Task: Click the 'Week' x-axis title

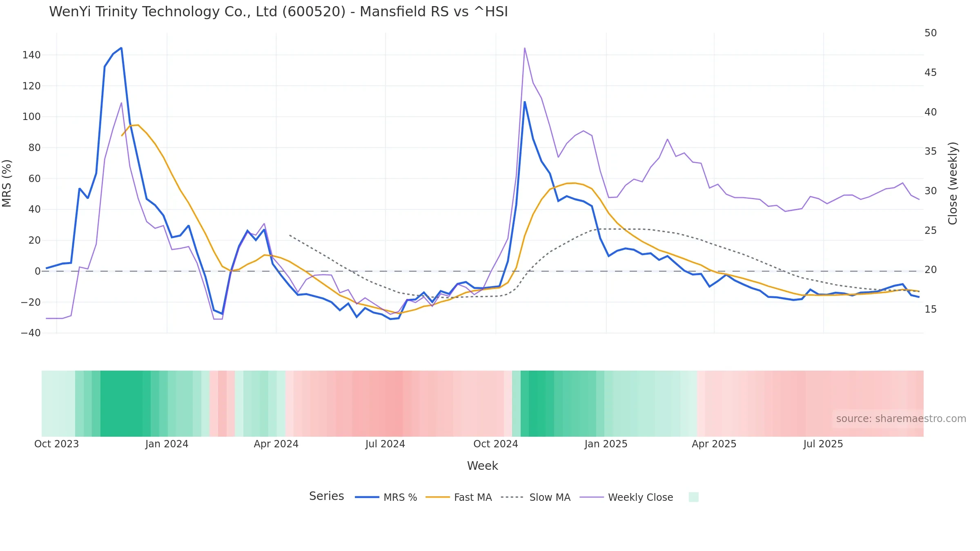Action: pos(482,466)
